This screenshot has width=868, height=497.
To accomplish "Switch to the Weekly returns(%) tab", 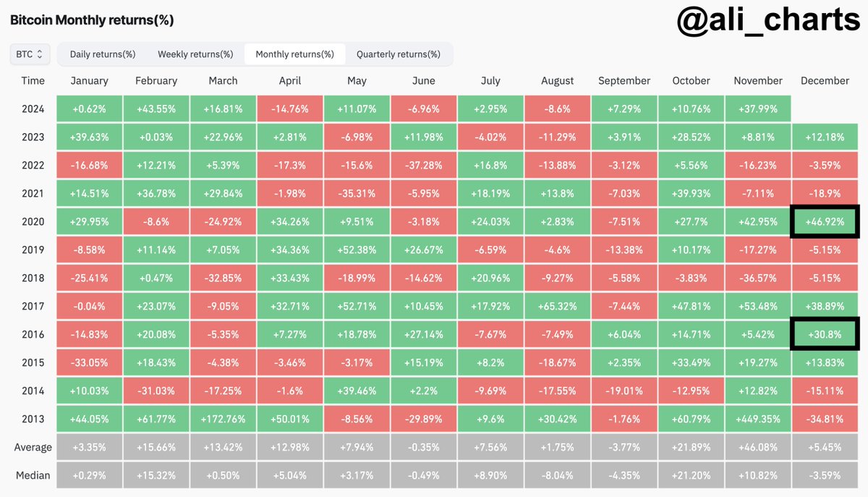I will pyautogui.click(x=195, y=54).
